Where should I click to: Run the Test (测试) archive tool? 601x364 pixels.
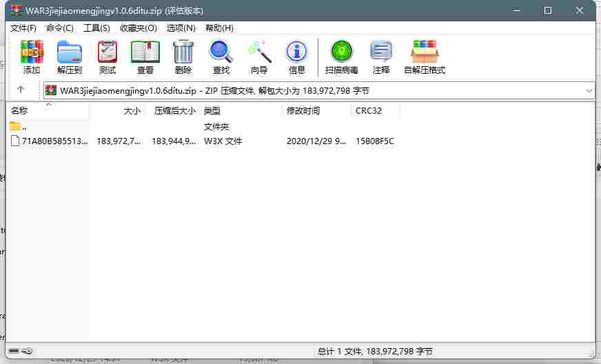(x=108, y=57)
